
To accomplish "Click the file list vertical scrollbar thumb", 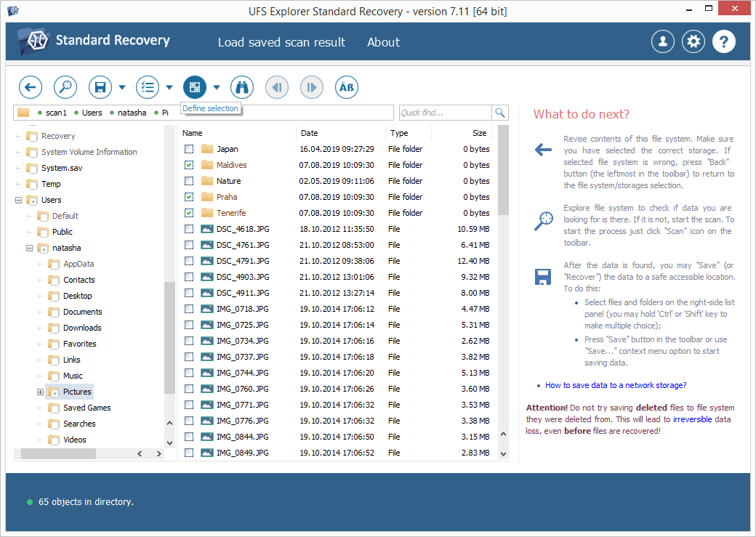I will [x=503, y=170].
